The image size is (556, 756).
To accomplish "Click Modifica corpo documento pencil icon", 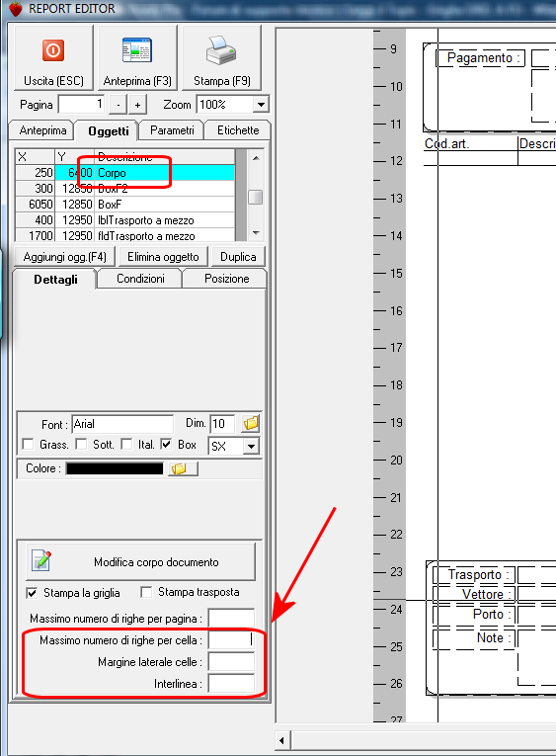I will pos(41,560).
